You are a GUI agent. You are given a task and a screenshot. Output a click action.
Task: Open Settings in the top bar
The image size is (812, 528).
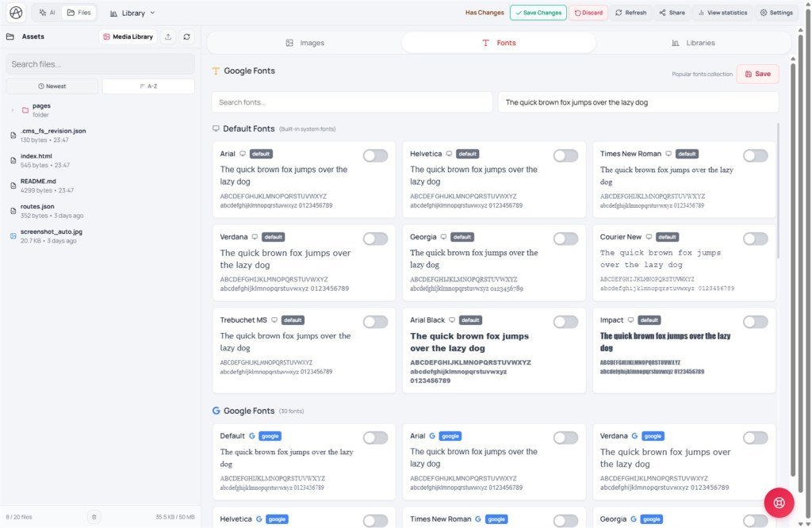pyautogui.click(x=776, y=13)
